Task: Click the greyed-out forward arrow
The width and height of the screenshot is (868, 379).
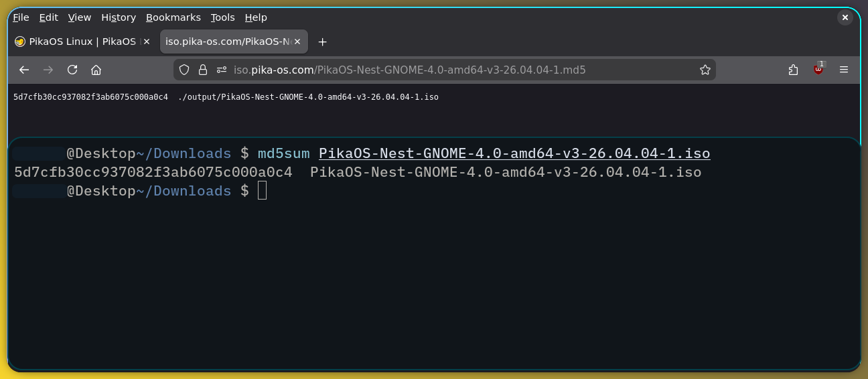Action: 48,70
